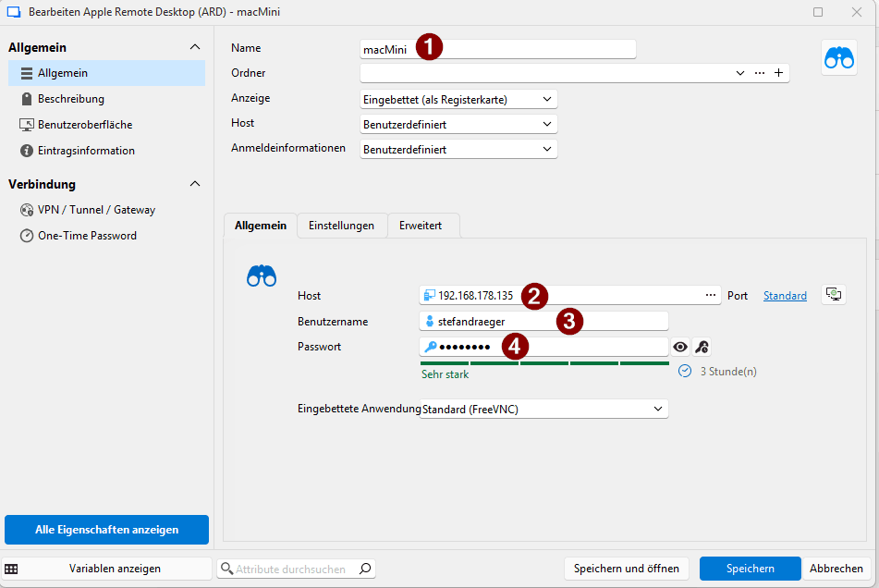Click the password strength bar
Image resolution: width=879 pixels, height=588 pixels.
(x=544, y=363)
